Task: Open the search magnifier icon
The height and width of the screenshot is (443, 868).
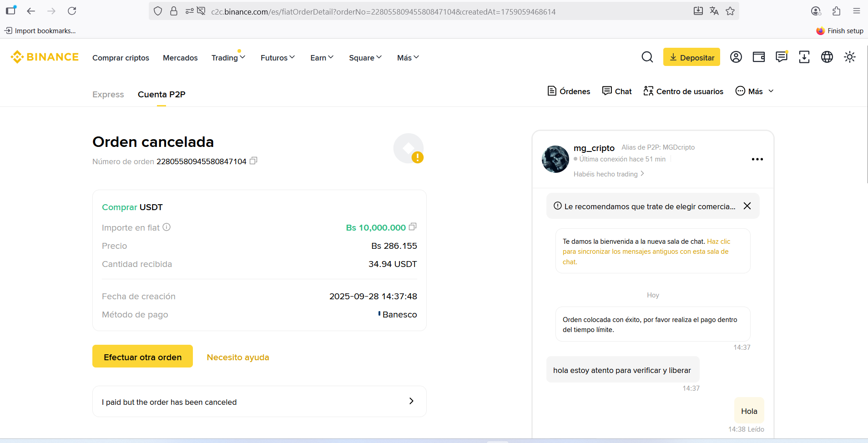Action: coord(647,57)
